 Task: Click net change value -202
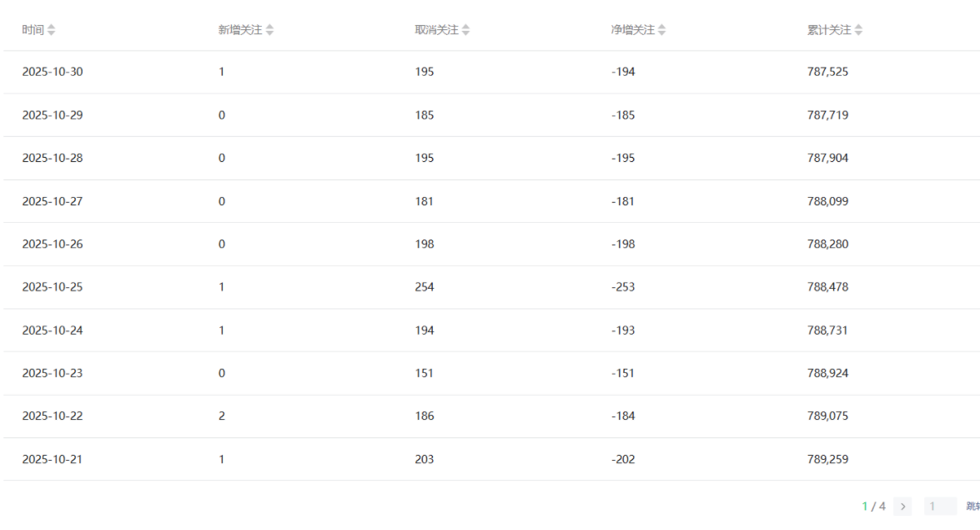pyautogui.click(x=623, y=459)
